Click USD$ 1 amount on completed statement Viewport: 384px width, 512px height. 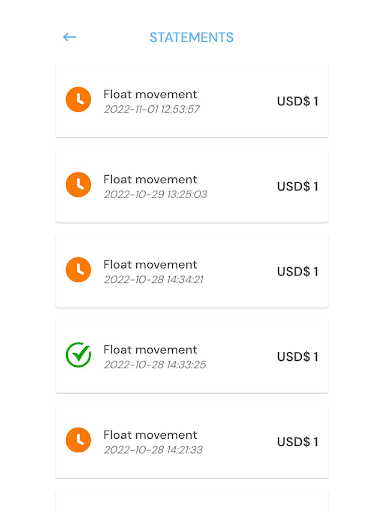pos(297,357)
